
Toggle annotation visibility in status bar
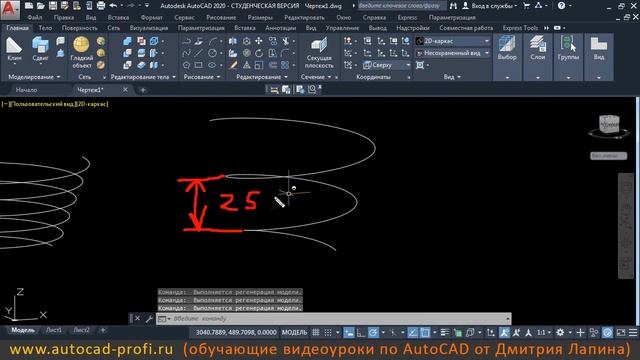504,333
